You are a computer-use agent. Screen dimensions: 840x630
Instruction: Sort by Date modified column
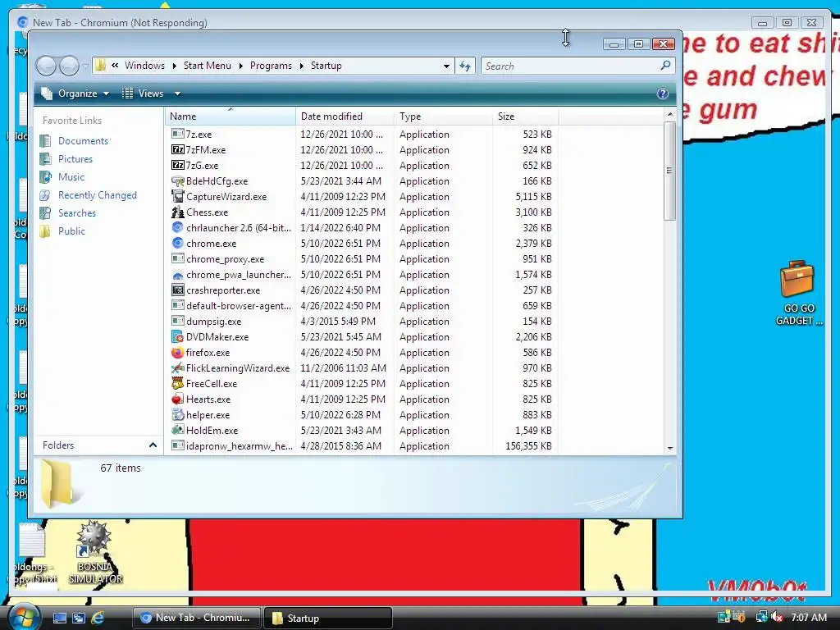(x=345, y=116)
